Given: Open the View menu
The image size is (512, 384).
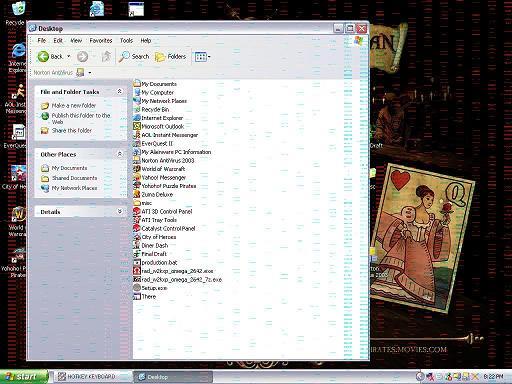Looking at the screenshot, I should (76, 40).
